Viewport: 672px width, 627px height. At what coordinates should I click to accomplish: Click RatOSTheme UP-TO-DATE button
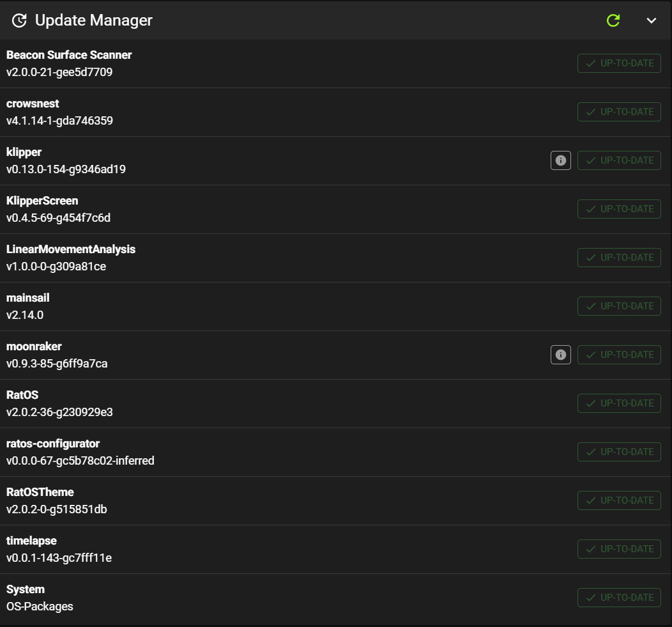point(619,500)
